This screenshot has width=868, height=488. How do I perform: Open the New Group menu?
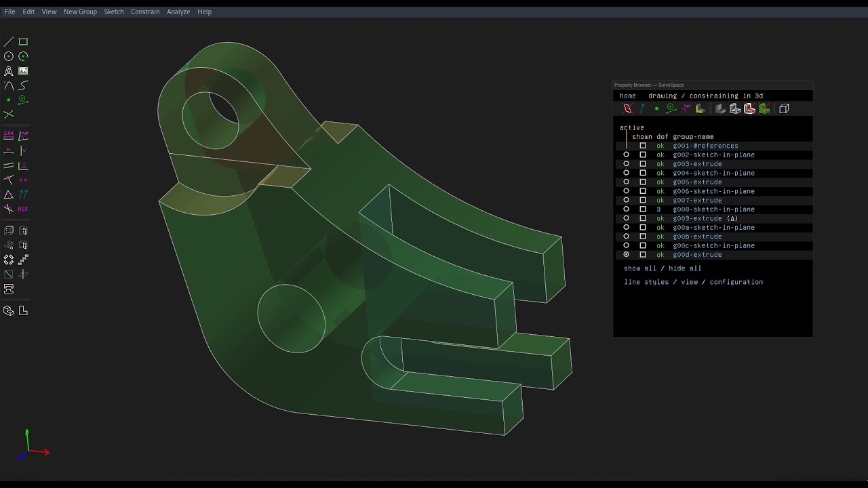tap(80, 12)
